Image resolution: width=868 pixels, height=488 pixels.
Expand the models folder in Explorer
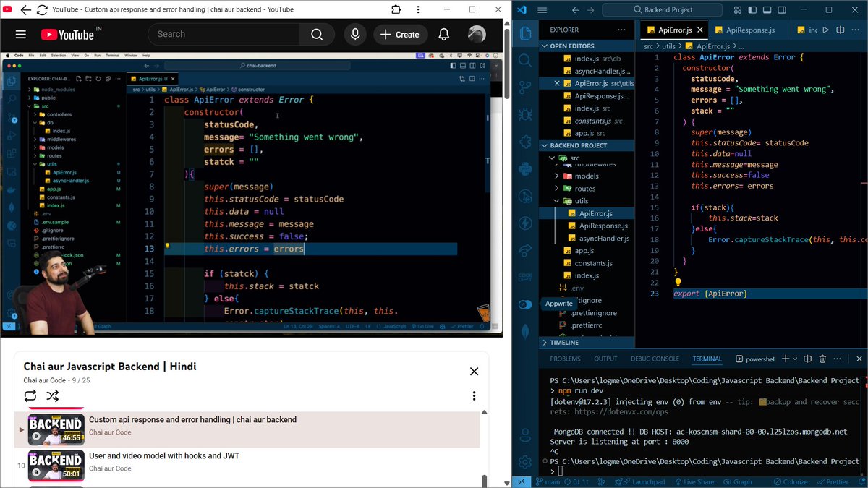(587, 176)
